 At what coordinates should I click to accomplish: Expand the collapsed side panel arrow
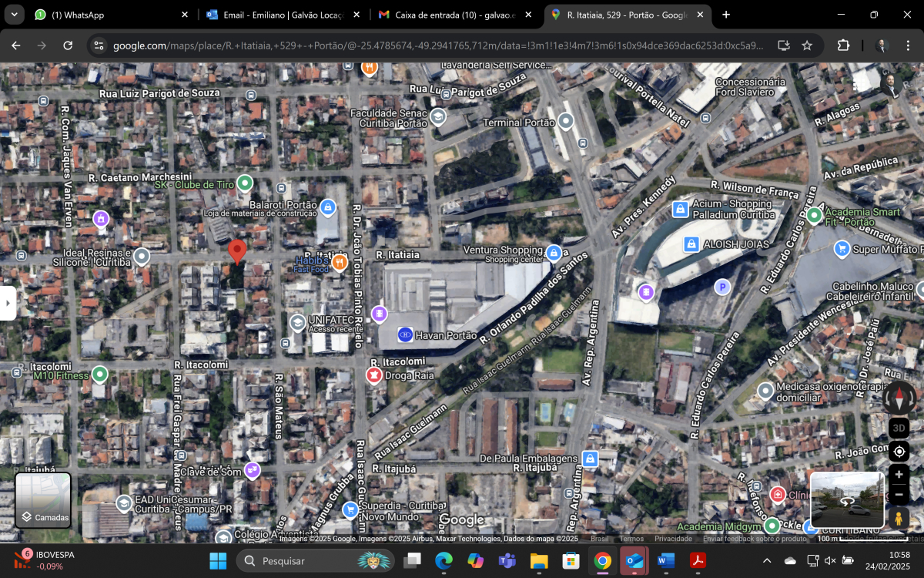8,304
